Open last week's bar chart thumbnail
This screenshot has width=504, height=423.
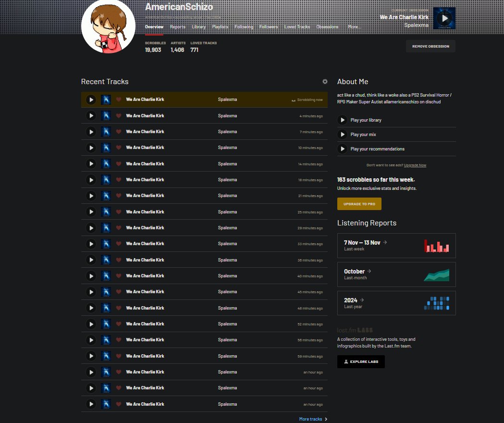(x=437, y=246)
